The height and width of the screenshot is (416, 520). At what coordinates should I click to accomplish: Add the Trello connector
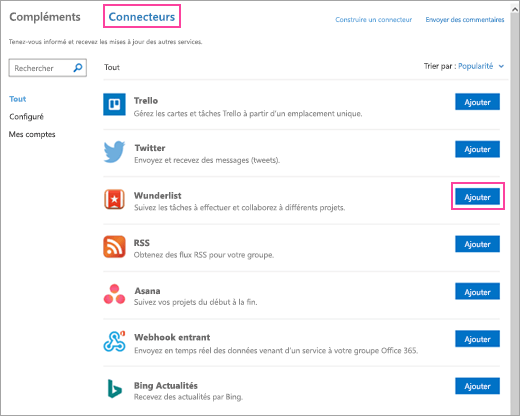point(477,102)
